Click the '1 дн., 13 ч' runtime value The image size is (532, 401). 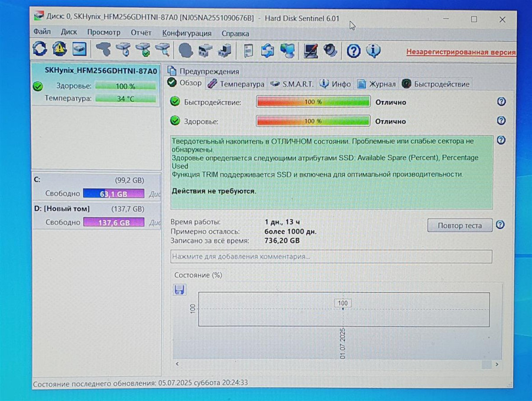pyautogui.click(x=282, y=222)
